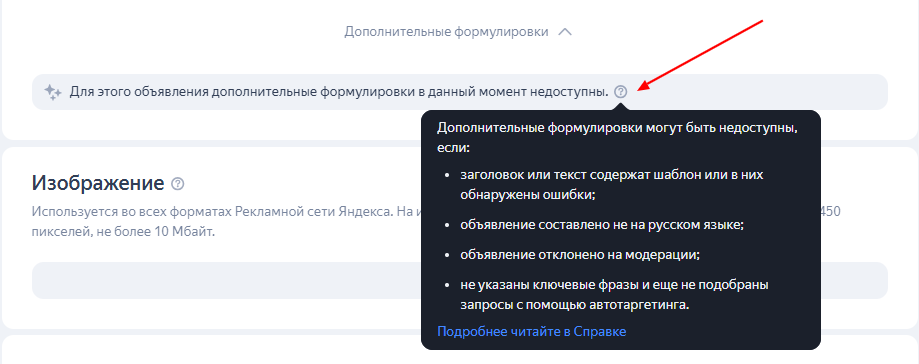
Task: Click tooltip heading Дополнительные формулировки могут быть недоступны
Action: click(617, 137)
